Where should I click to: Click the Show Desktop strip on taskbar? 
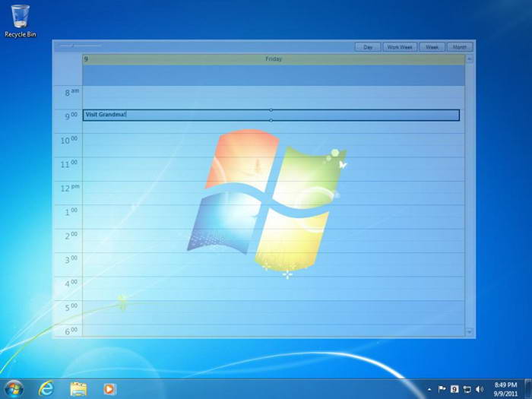[x=528, y=389]
